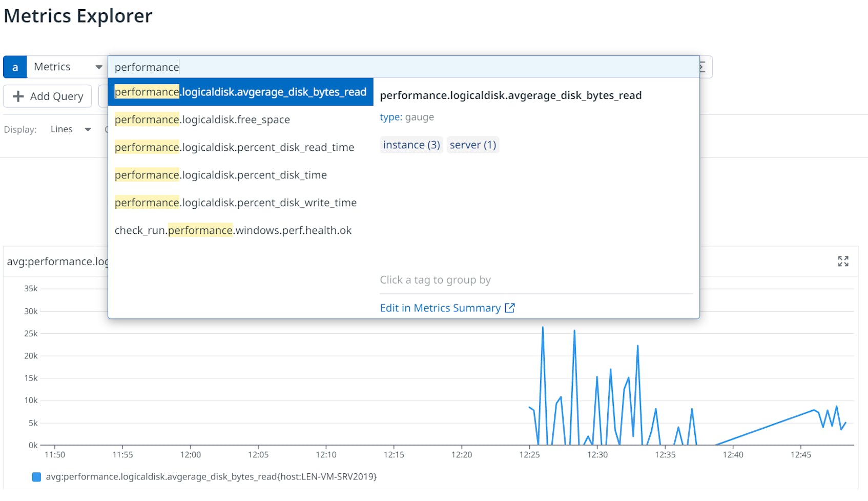
Task: Click the server (1) tag to group by
Action: 472,145
